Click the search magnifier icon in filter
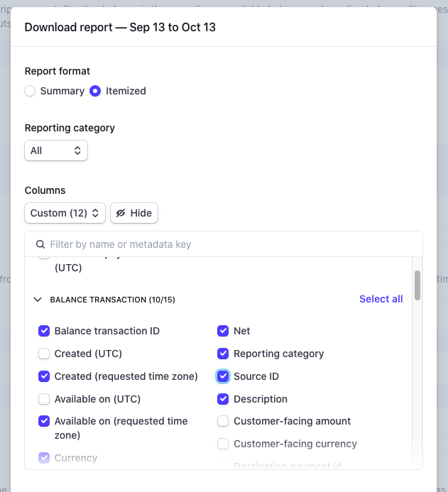The width and height of the screenshot is (448, 492). [x=40, y=244]
